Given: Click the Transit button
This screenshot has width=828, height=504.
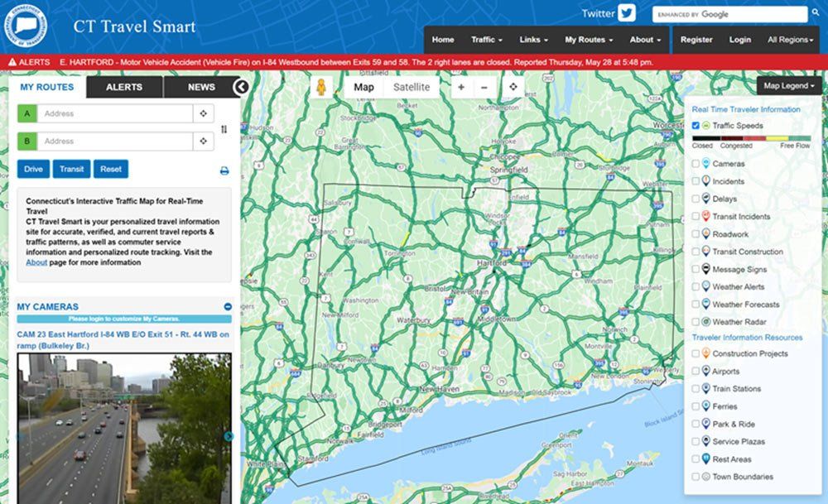Looking at the screenshot, I should coord(71,169).
